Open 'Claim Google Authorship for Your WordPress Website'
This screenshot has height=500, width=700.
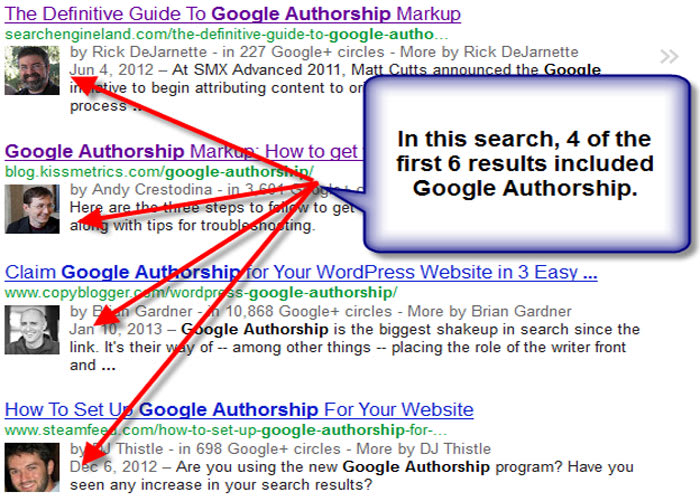pos(301,272)
